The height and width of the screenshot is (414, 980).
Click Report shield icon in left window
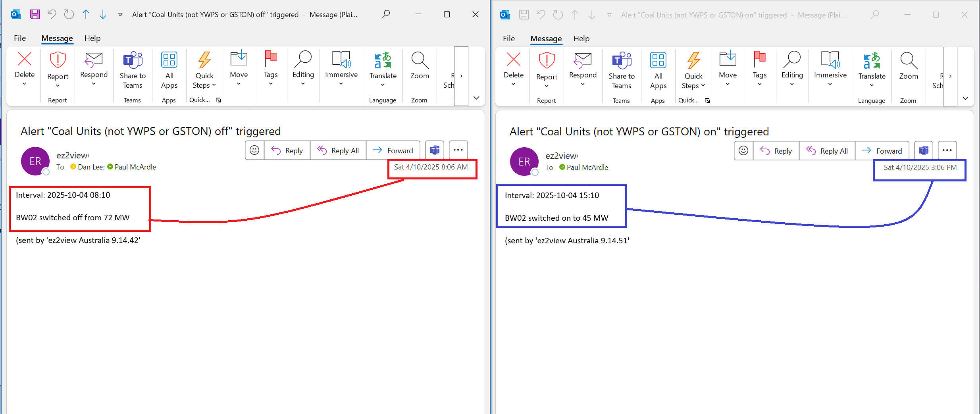click(x=58, y=60)
